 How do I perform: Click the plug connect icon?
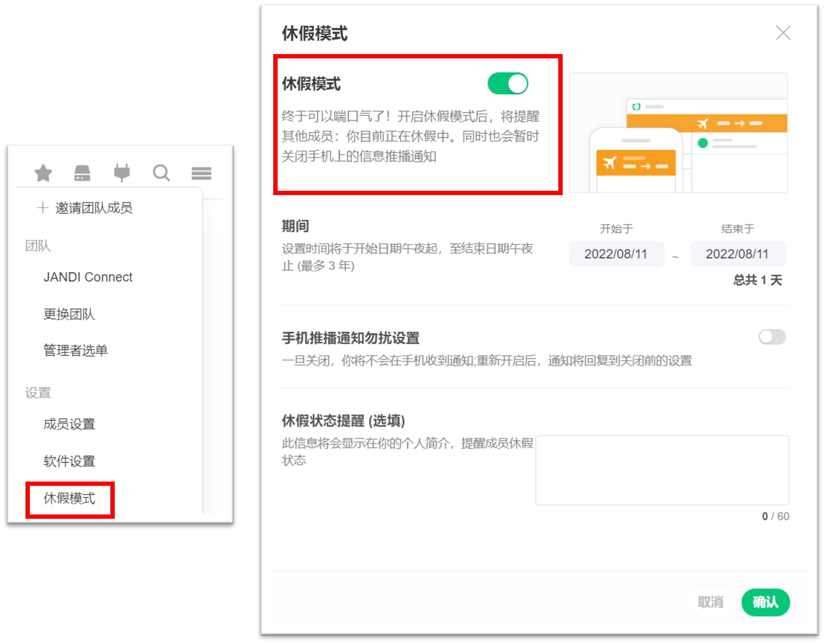tap(122, 173)
